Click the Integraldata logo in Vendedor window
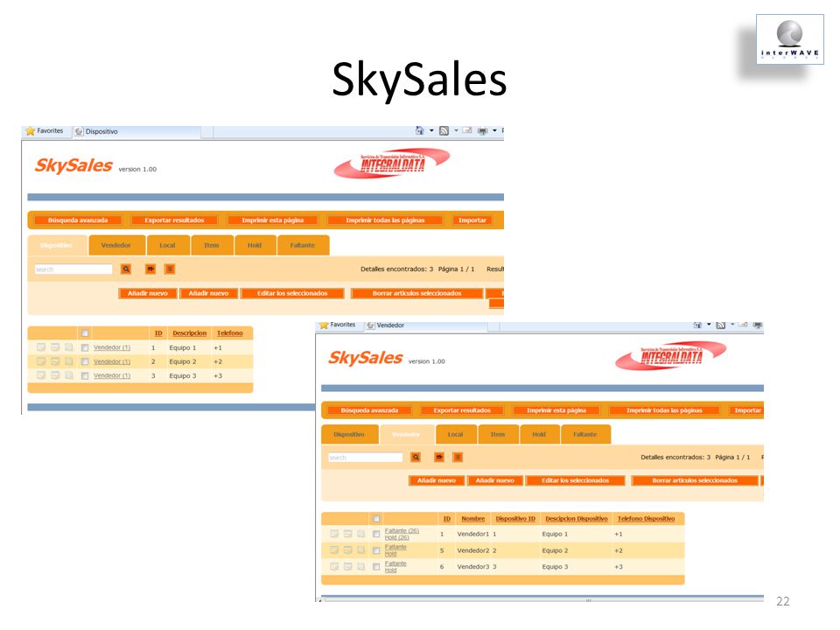 pos(671,356)
